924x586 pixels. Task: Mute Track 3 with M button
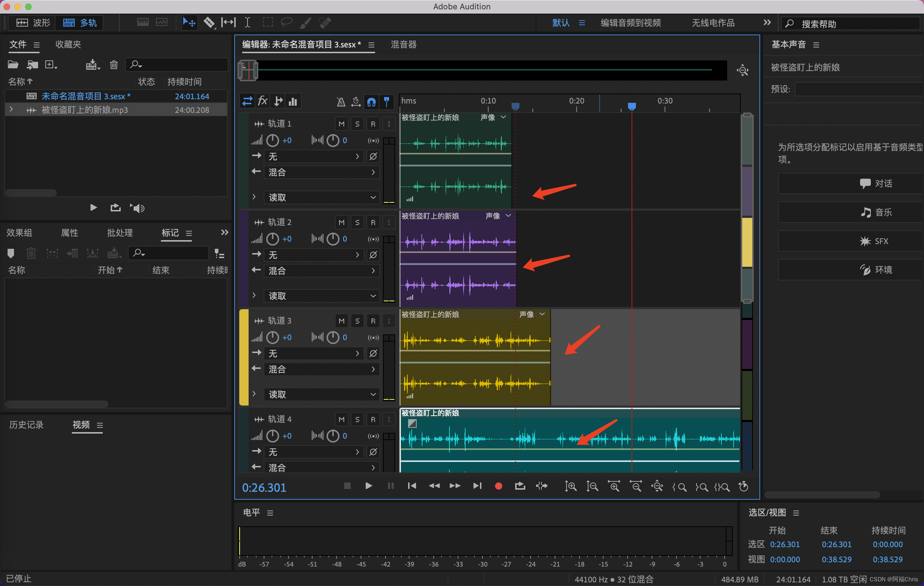342,321
